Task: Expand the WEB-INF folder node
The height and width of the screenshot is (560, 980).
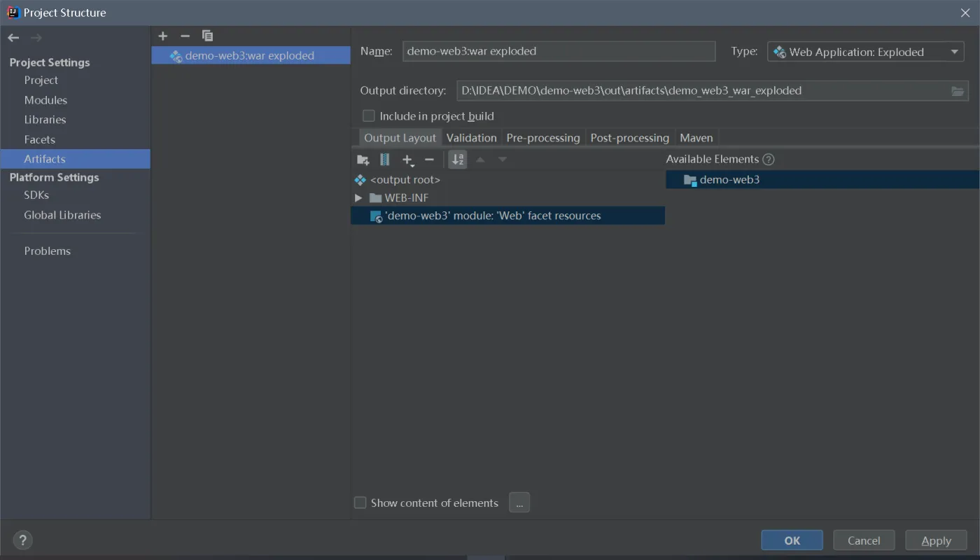Action: click(358, 198)
